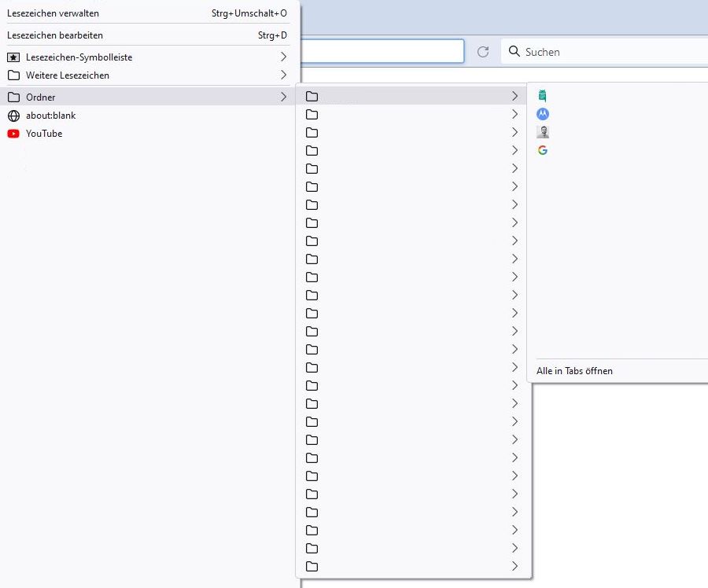Click Alle in Tabs öffnen
This screenshot has height=588, width=708.
click(574, 371)
